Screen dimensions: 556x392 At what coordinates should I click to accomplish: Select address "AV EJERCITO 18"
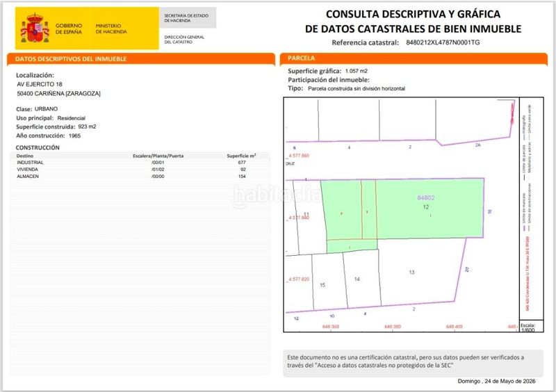[40, 84]
